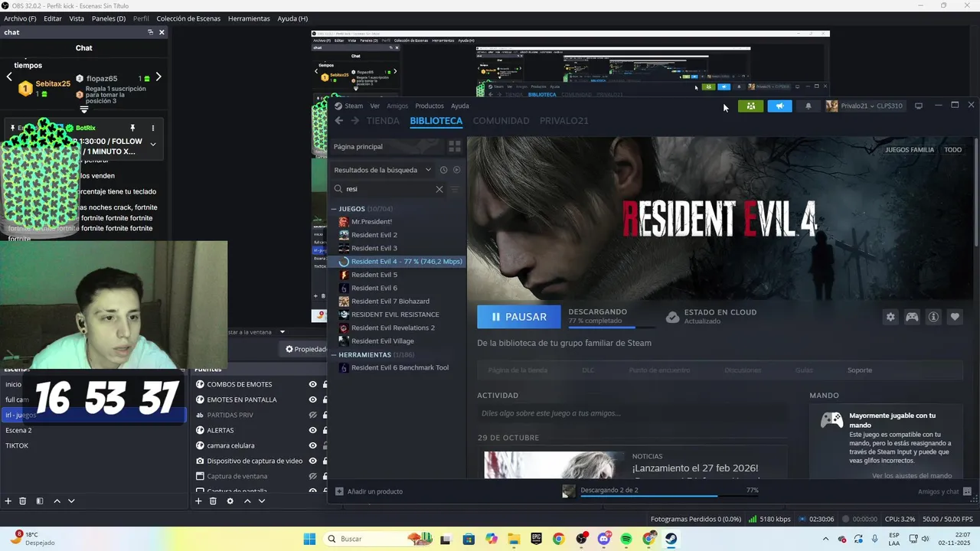Hide Dispositivo de captura de video source
This screenshot has width=980, height=551.
click(312, 461)
